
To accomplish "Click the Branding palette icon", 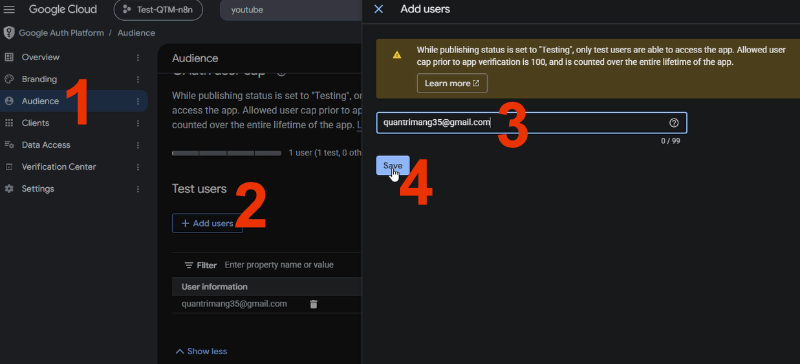I will (x=9, y=79).
